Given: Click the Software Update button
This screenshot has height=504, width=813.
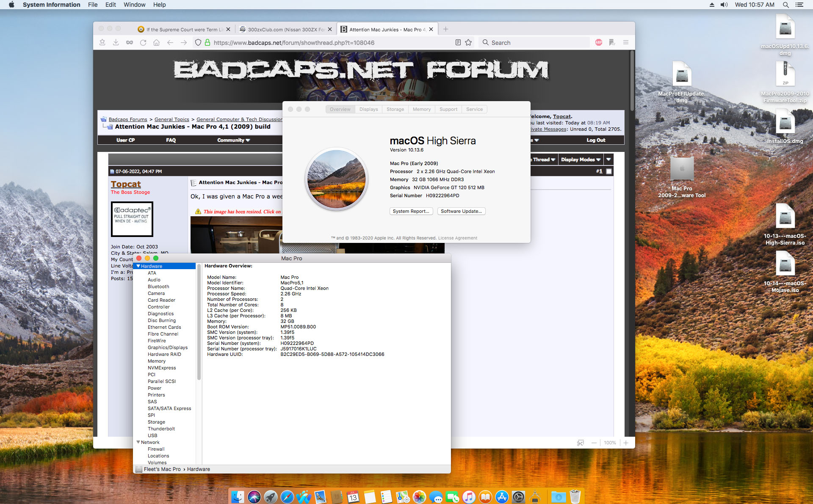Looking at the screenshot, I should pos(461,211).
